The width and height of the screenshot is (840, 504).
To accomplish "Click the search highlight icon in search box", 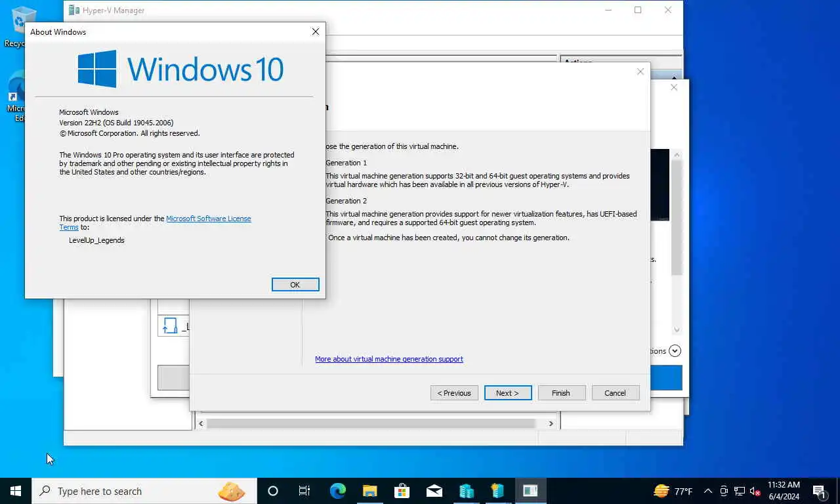I will (x=232, y=491).
